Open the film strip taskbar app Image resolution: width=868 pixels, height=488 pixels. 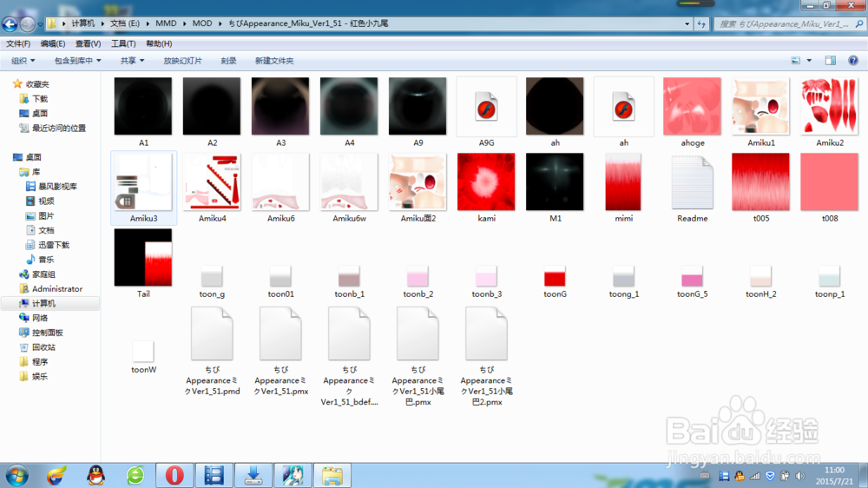point(214,475)
